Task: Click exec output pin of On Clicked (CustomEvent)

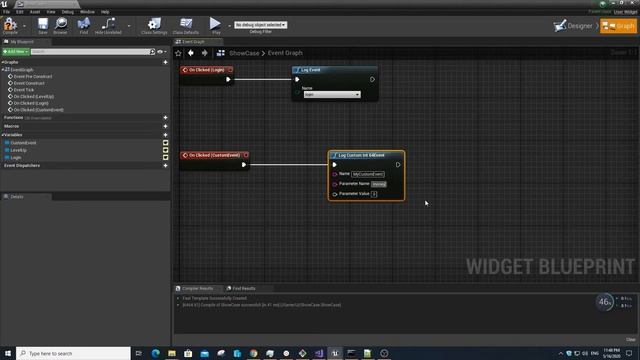Action: pos(244,165)
